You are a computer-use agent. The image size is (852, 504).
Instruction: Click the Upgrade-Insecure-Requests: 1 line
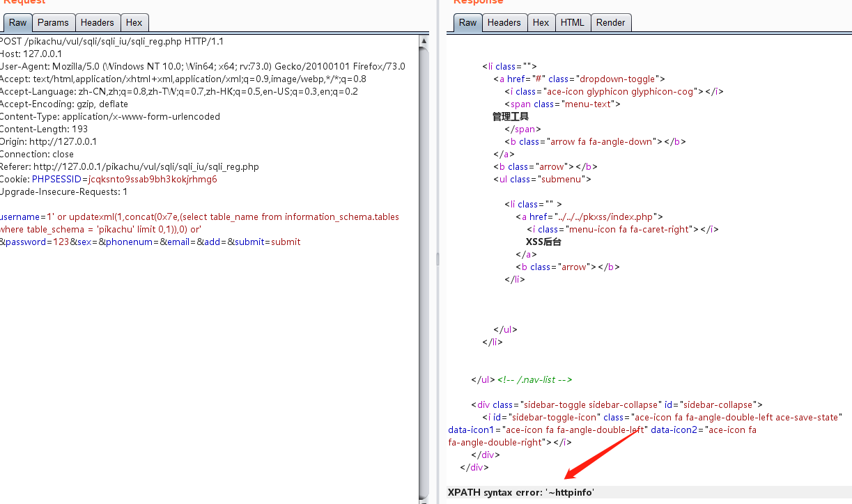63,191
